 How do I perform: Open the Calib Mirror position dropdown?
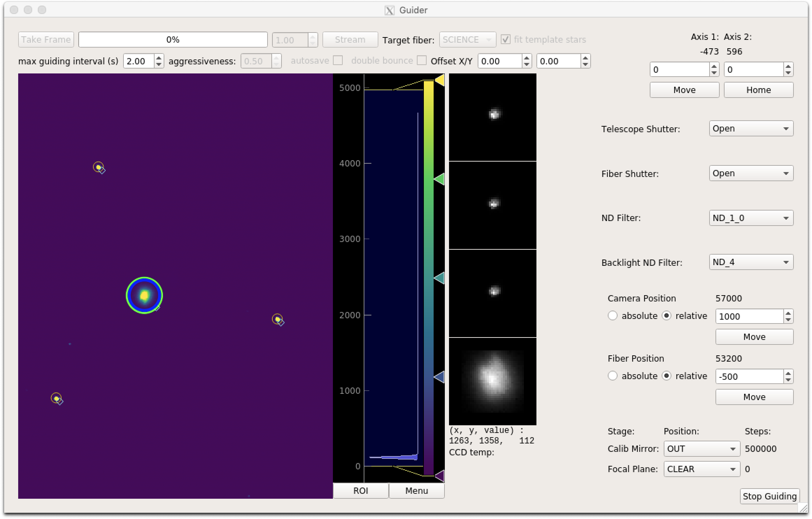(x=701, y=449)
